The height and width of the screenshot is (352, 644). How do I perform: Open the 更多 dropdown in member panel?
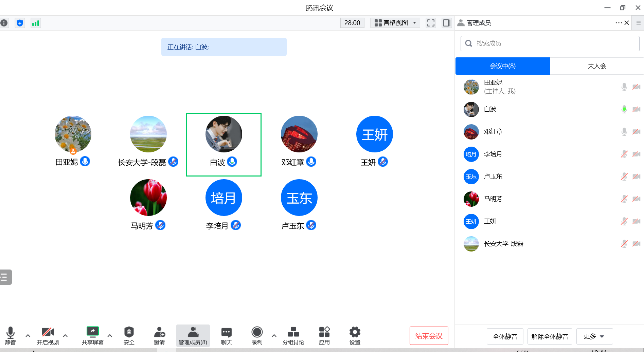(x=594, y=336)
